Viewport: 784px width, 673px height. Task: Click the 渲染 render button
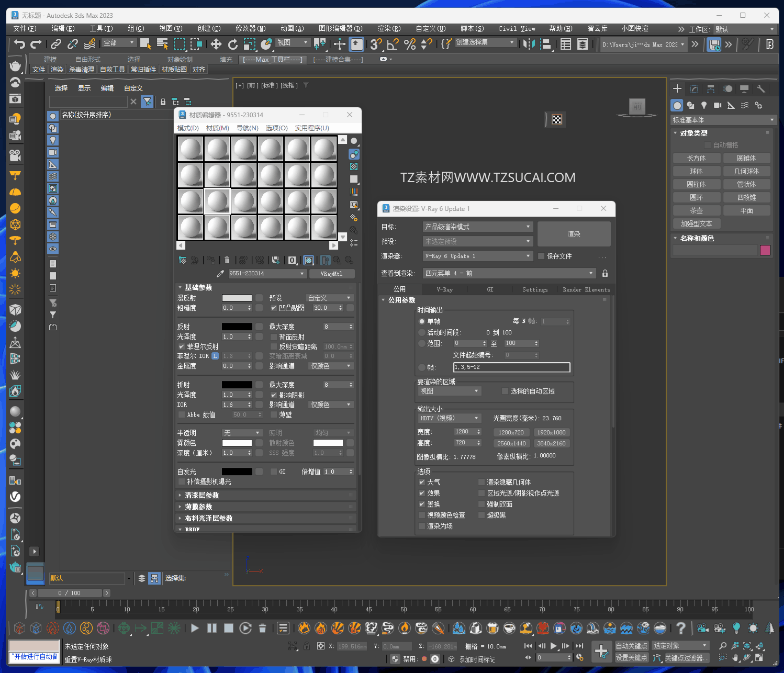pos(574,234)
